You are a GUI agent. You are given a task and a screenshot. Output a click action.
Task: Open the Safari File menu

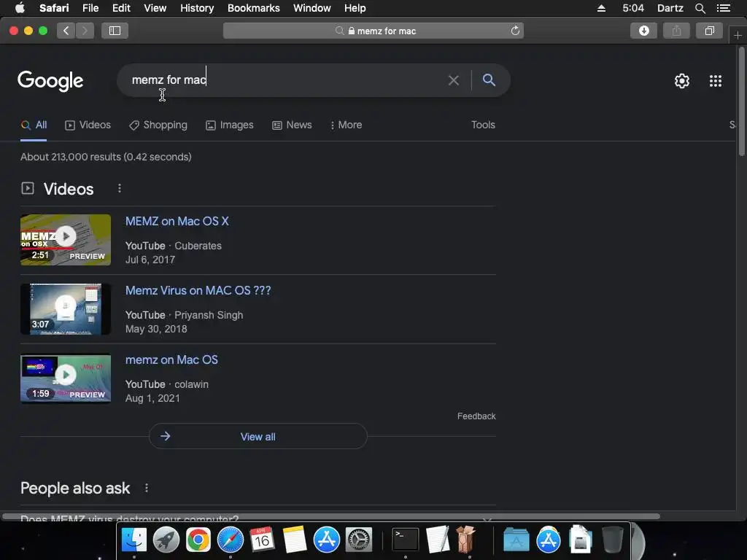(x=90, y=8)
